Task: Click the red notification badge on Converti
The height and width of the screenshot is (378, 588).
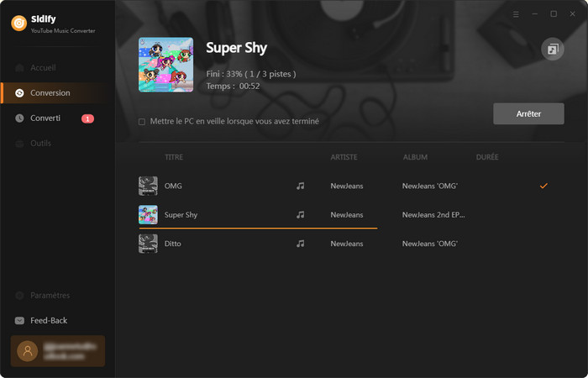Action: (x=87, y=118)
